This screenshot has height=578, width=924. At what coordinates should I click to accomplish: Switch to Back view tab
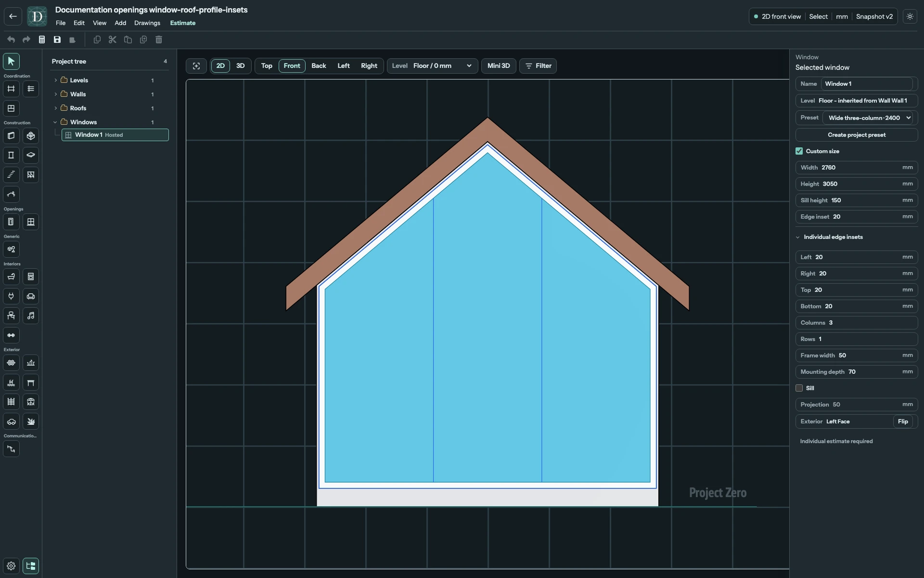pyautogui.click(x=319, y=66)
